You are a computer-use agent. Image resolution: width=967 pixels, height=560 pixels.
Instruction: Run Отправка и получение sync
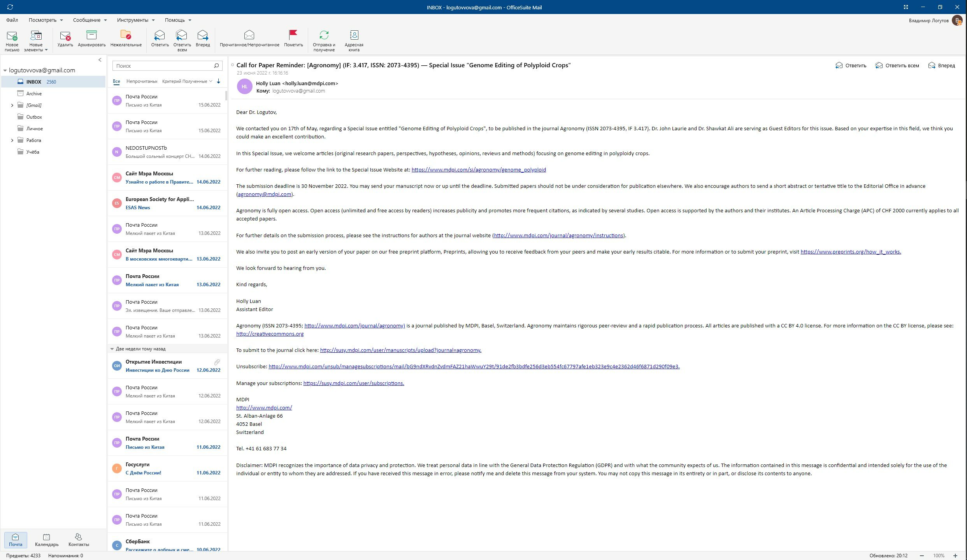pos(324,41)
